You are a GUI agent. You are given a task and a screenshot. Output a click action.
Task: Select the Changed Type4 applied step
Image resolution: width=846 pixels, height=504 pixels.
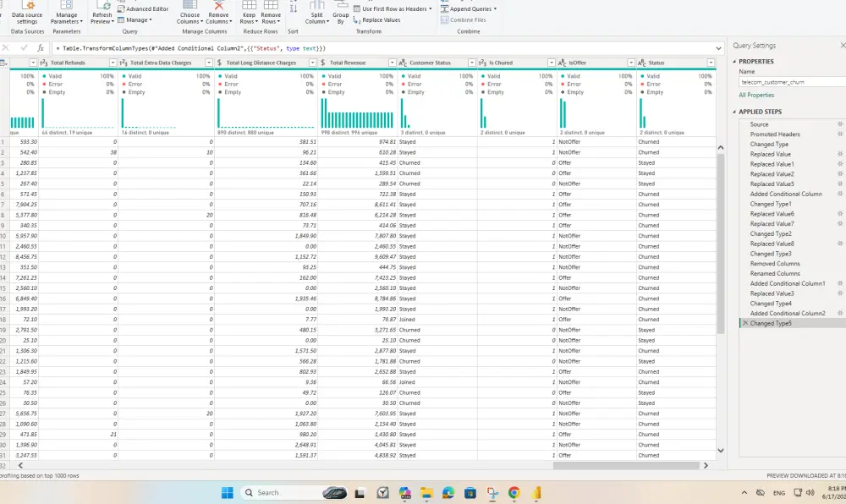click(x=771, y=304)
